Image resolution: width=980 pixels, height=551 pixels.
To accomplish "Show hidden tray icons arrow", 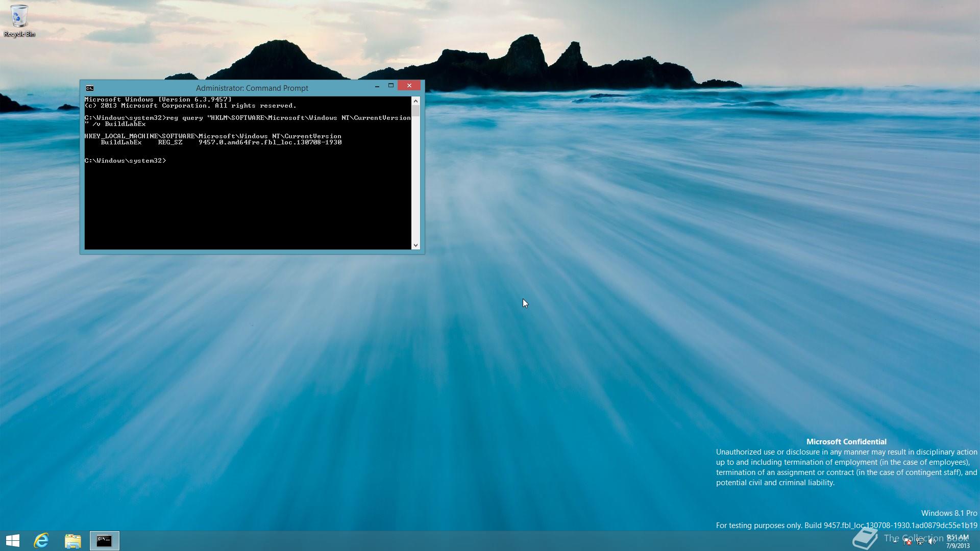I will (895, 541).
